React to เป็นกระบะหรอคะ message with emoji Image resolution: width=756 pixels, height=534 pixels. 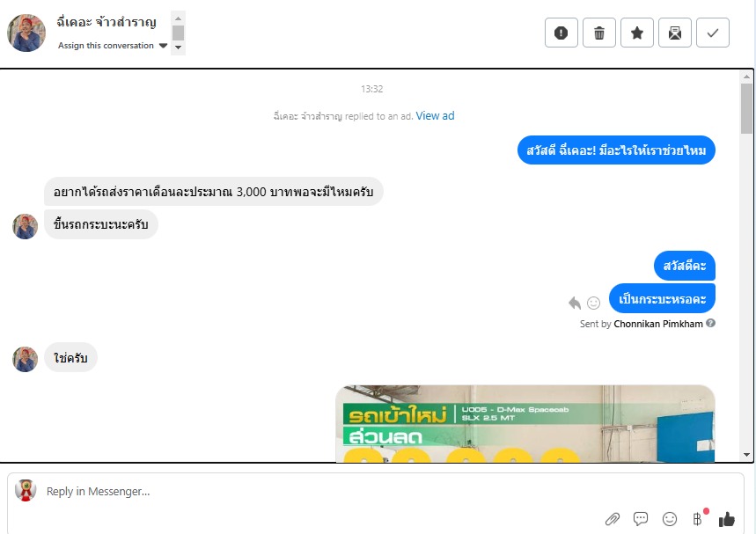[x=593, y=303]
